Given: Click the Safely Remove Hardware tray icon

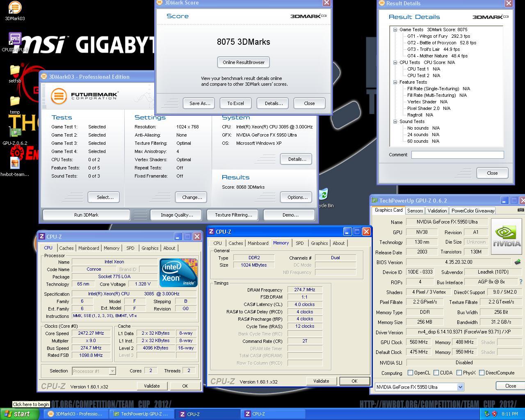Looking at the screenshot, I should coord(487,414).
